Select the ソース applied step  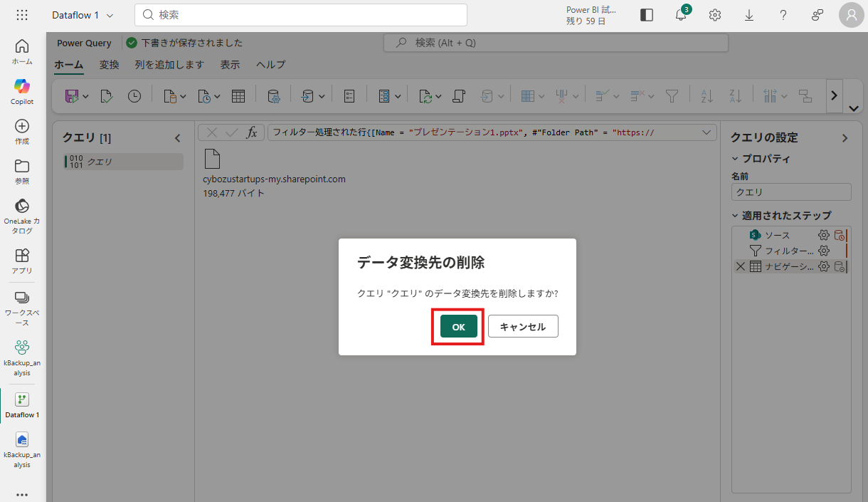[777, 235]
